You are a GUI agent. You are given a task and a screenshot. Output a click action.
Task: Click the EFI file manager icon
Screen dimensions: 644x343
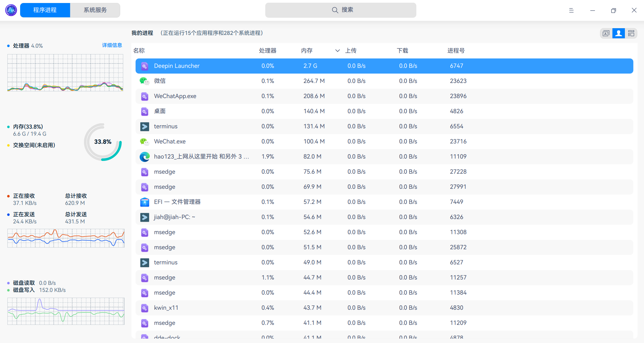[x=144, y=202]
